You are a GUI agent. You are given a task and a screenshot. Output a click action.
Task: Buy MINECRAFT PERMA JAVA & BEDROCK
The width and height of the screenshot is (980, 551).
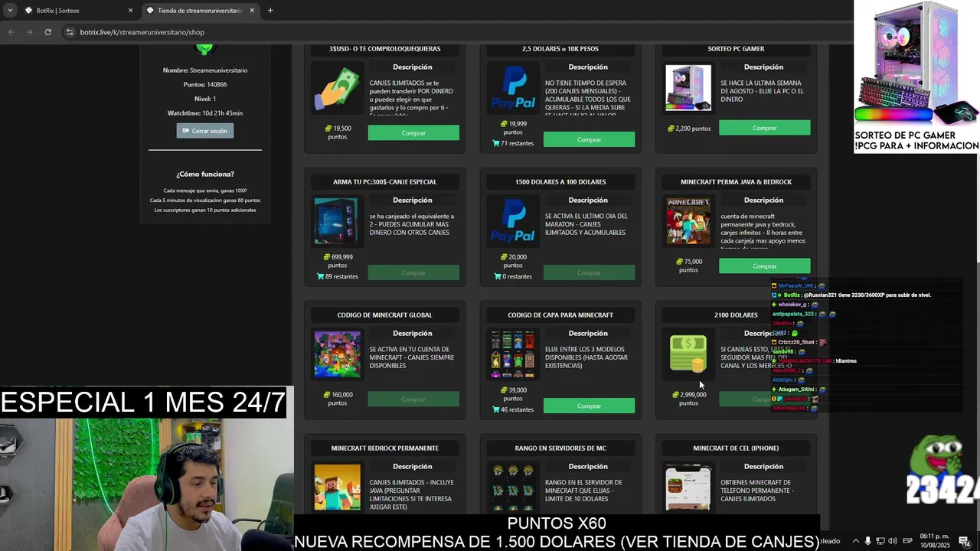764,266
